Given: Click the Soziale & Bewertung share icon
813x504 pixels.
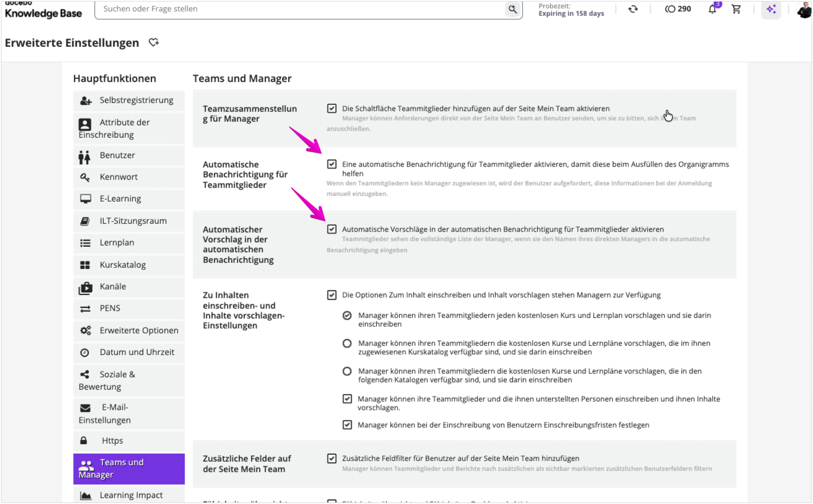Looking at the screenshot, I should click(85, 374).
